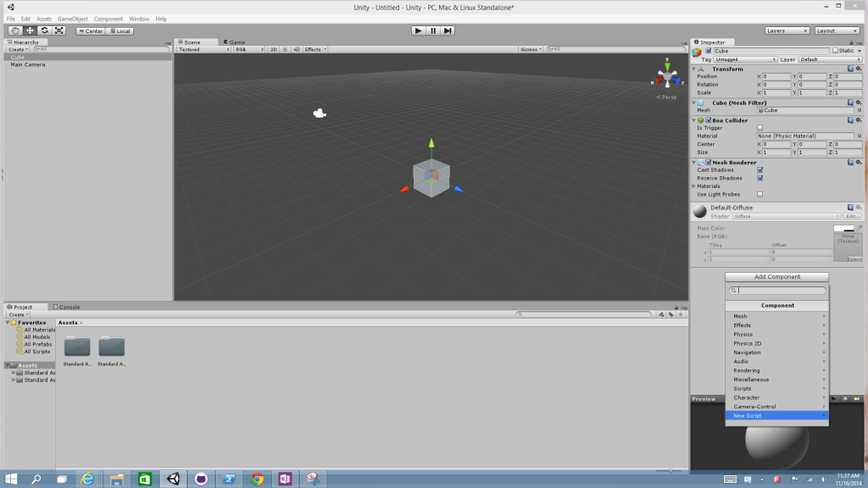Open Unity from the taskbar

click(x=173, y=480)
